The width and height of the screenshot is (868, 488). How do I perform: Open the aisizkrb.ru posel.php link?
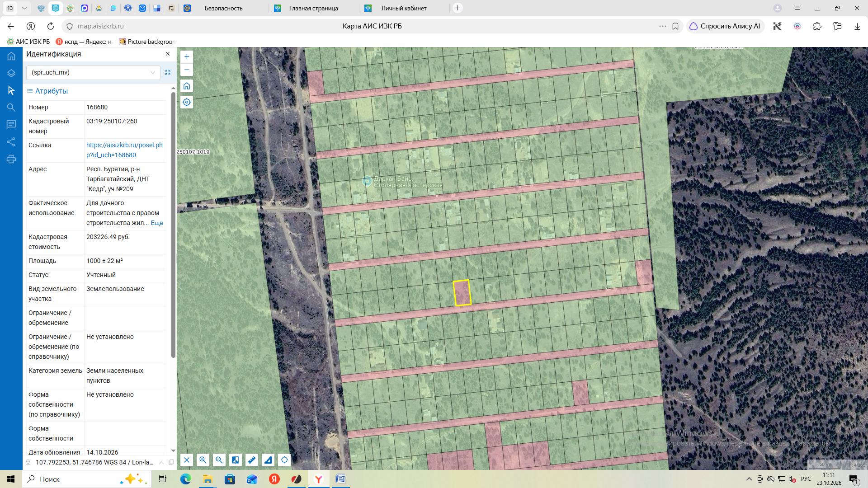coord(124,150)
